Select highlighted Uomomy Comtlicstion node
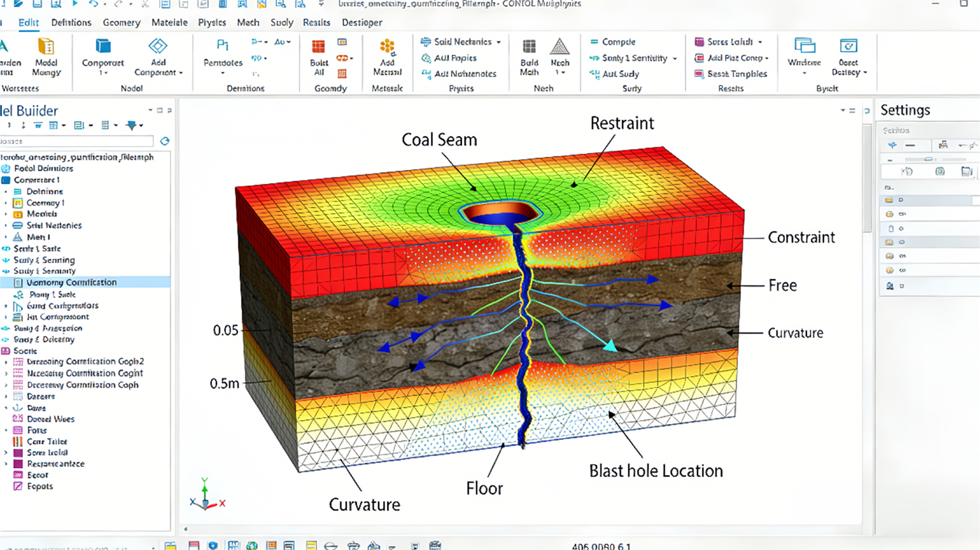Image resolution: width=980 pixels, height=550 pixels. tap(85, 282)
